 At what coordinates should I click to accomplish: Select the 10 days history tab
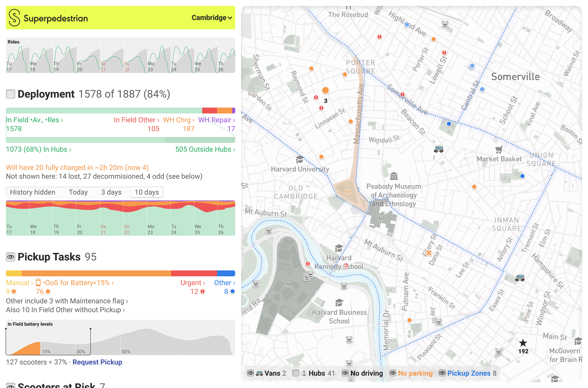pyautogui.click(x=147, y=192)
